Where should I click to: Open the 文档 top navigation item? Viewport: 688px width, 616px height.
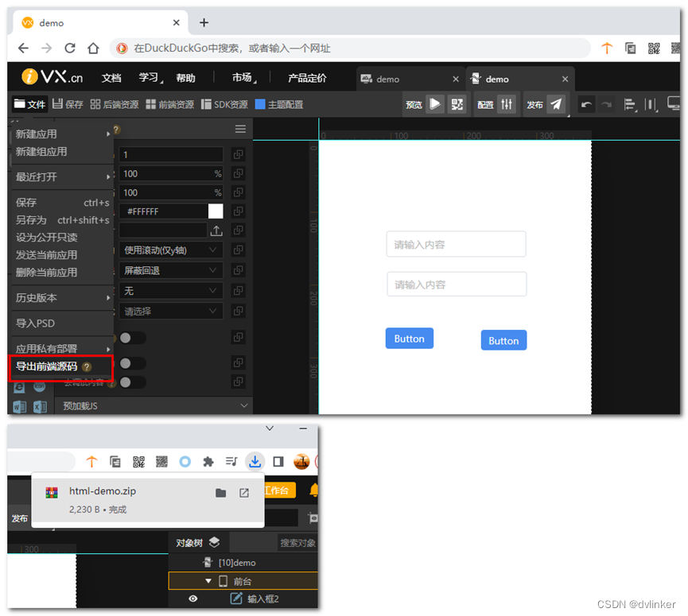tap(111, 78)
